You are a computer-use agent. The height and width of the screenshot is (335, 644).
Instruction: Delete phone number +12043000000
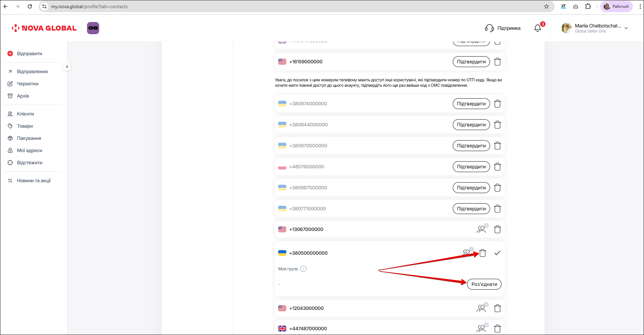coord(497,308)
